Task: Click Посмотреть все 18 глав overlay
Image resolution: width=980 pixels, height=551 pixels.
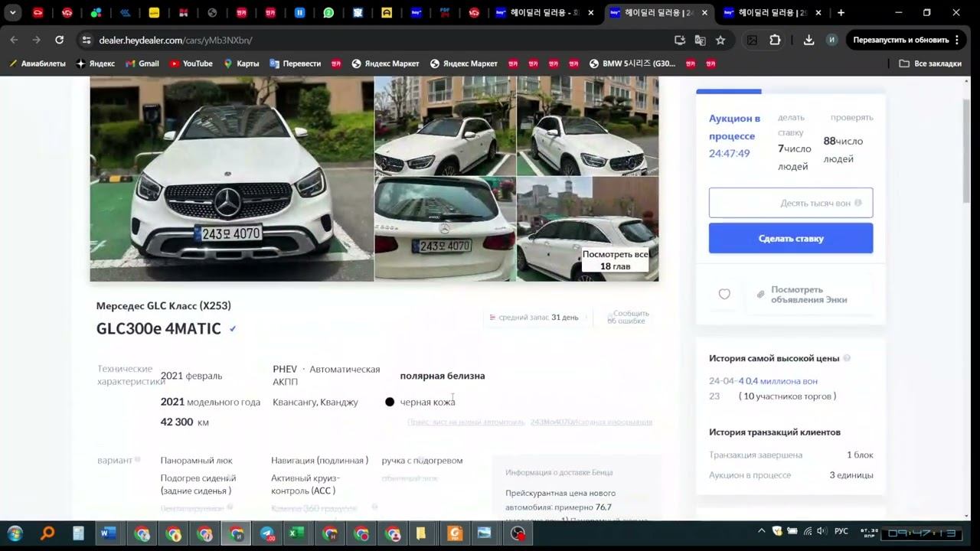Action: [x=616, y=260]
